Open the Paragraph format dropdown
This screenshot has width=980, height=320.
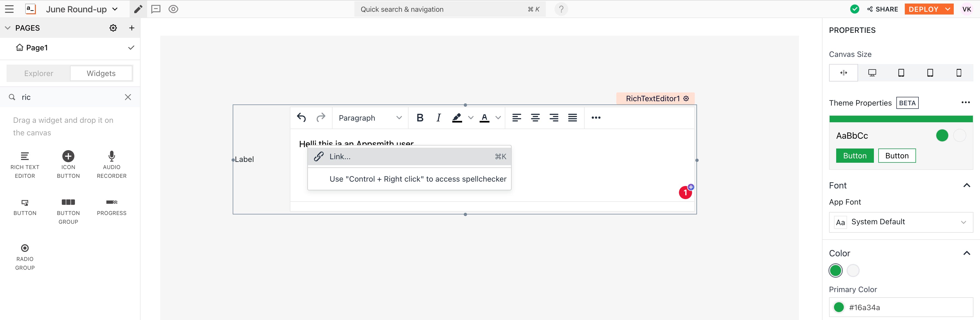point(369,118)
